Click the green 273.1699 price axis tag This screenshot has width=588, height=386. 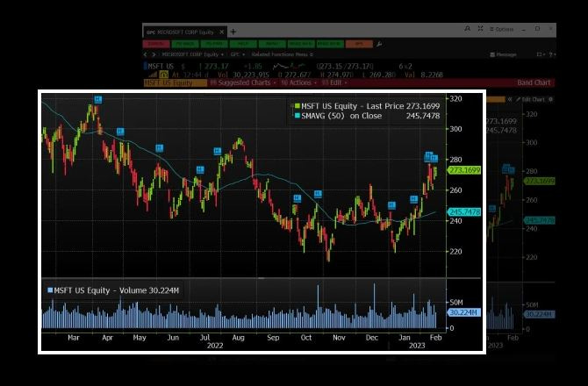coord(464,170)
